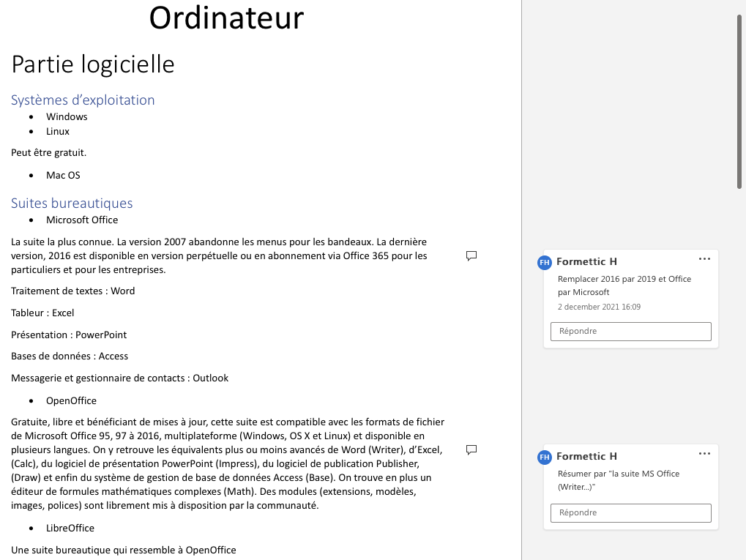The width and height of the screenshot is (746, 560).
Task: Click the 'OpenOffice' bullet item
Action: coord(71,400)
